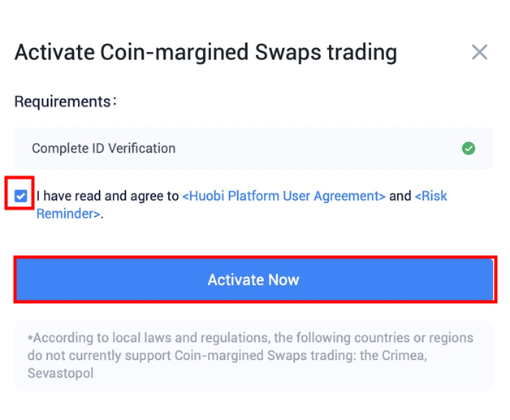
Task: Click the "Complete ID Verification" text label
Action: pyautogui.click(x=104, y=149)
